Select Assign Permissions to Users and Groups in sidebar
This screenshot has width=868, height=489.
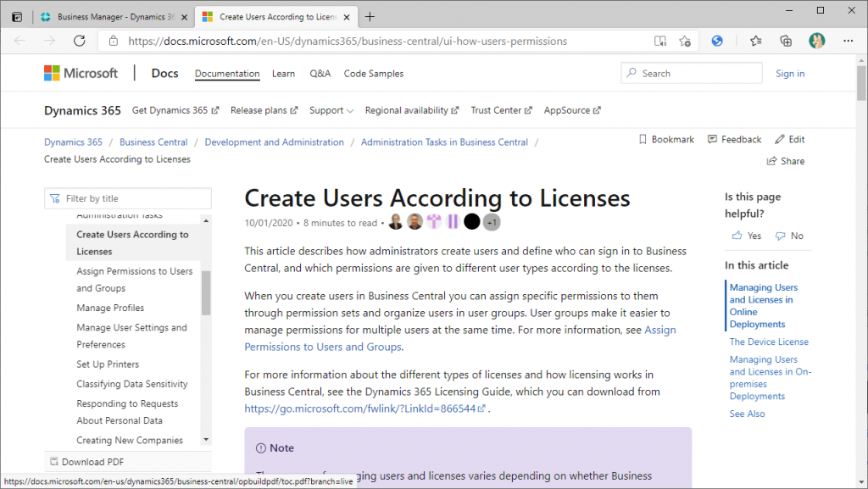(x=135, y=280)
